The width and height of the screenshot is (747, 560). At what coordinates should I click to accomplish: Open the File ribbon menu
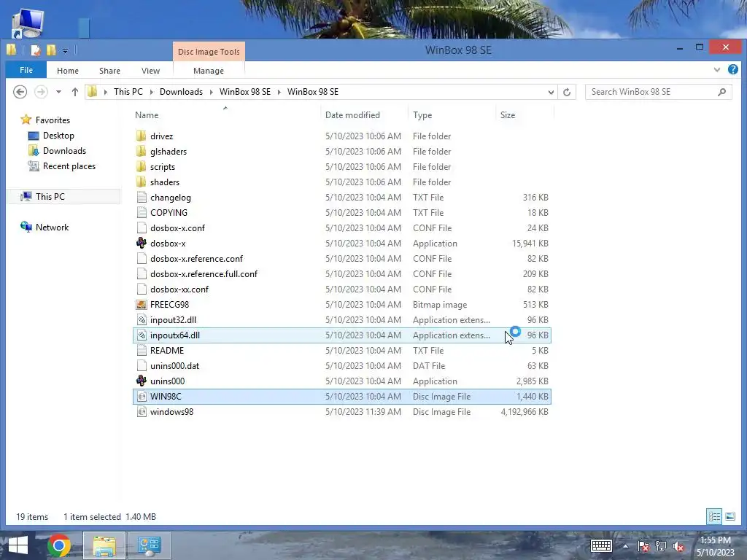[26, 70]
